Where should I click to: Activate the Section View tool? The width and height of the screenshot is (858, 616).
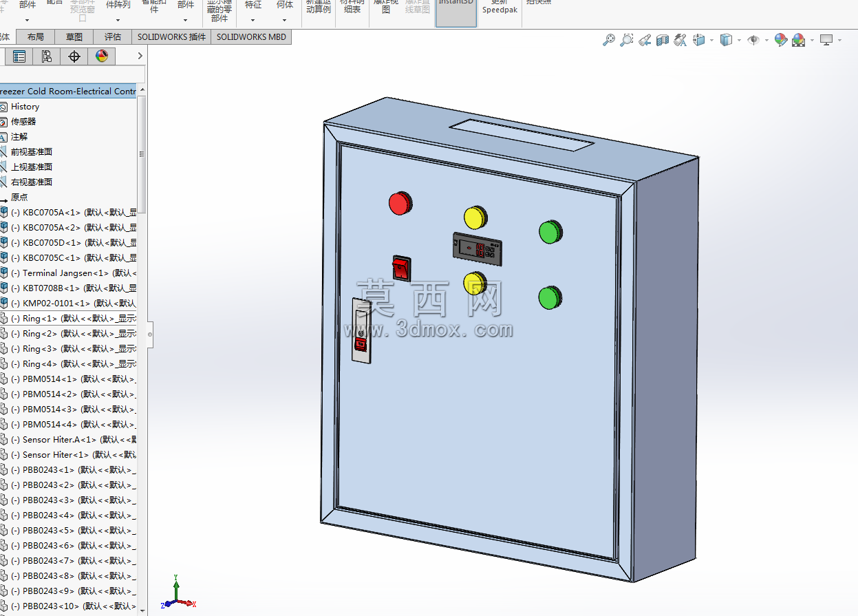pyautogui.click(x=663, y=40)
